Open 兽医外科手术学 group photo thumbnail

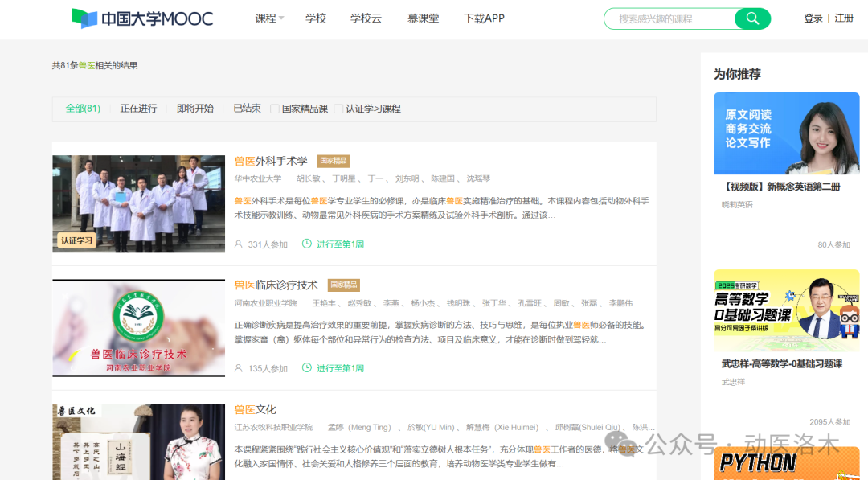(138, 203)
